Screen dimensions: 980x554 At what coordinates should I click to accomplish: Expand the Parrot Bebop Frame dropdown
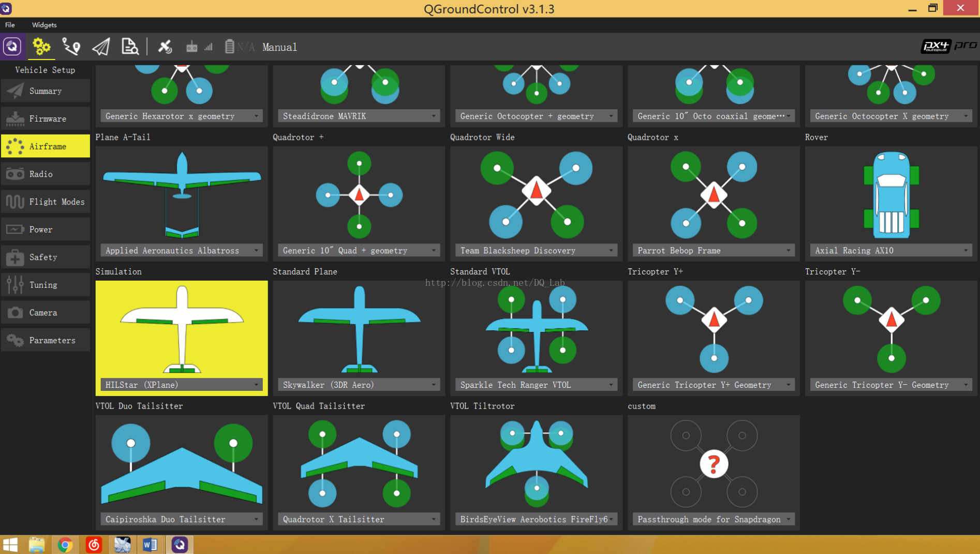[x=714, y=251]
